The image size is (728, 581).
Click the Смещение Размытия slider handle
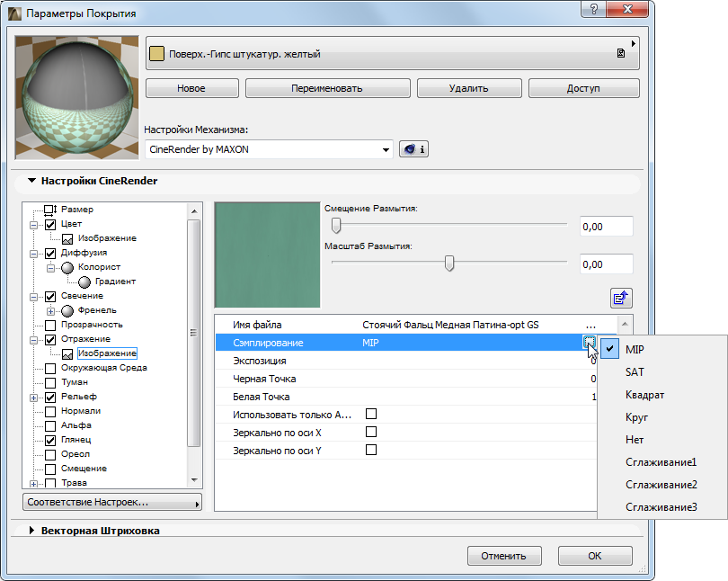pyautogui.click(x=336, y=226)
